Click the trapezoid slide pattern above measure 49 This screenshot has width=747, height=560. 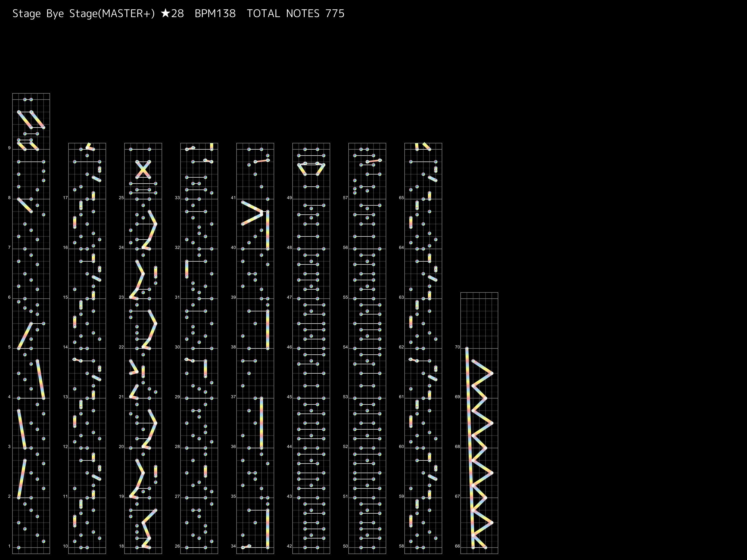coord(311,169)
